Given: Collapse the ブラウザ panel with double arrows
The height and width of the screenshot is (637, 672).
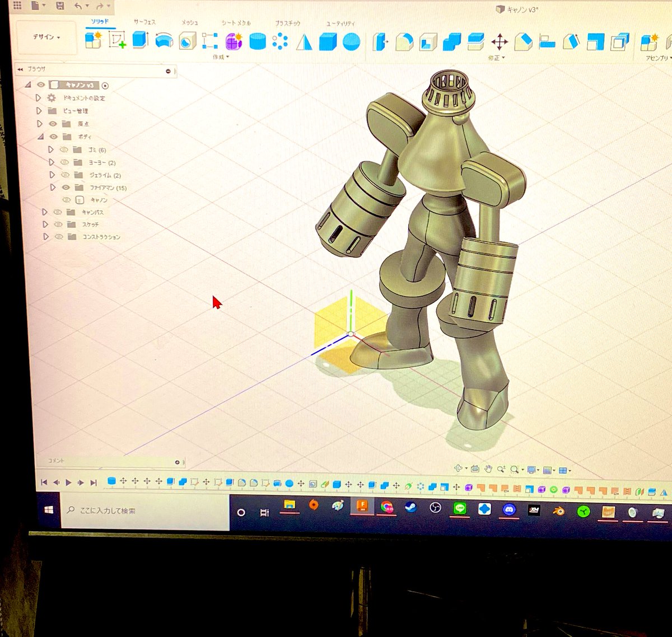Looking at the screenshot, I should click(x=20, y=69).
